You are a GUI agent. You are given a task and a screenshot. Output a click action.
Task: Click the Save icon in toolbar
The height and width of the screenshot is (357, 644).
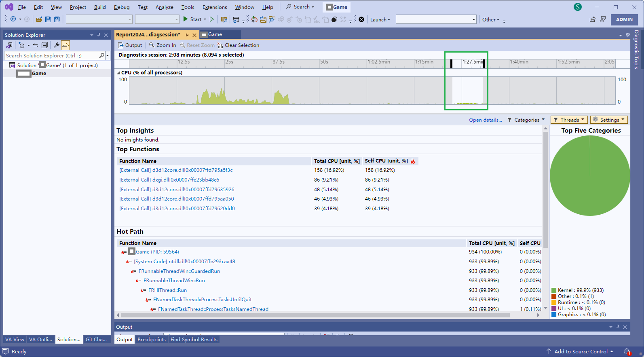(x=48, y=19)
